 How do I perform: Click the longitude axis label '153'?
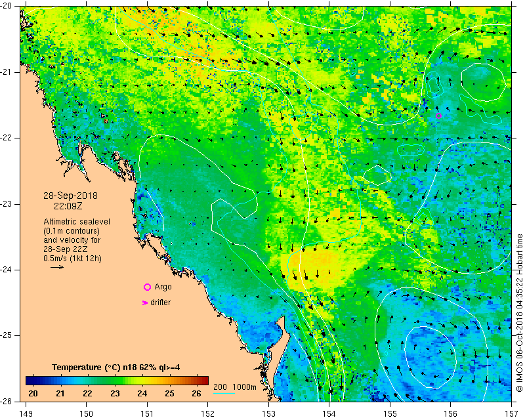(x=268, y=414)
